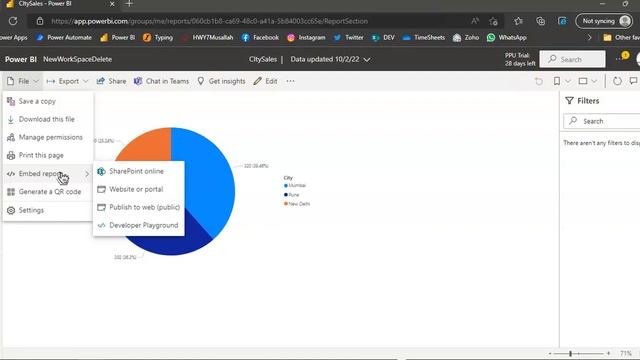
Task: Open the Twitter bookmark
Action: (348, 38)
